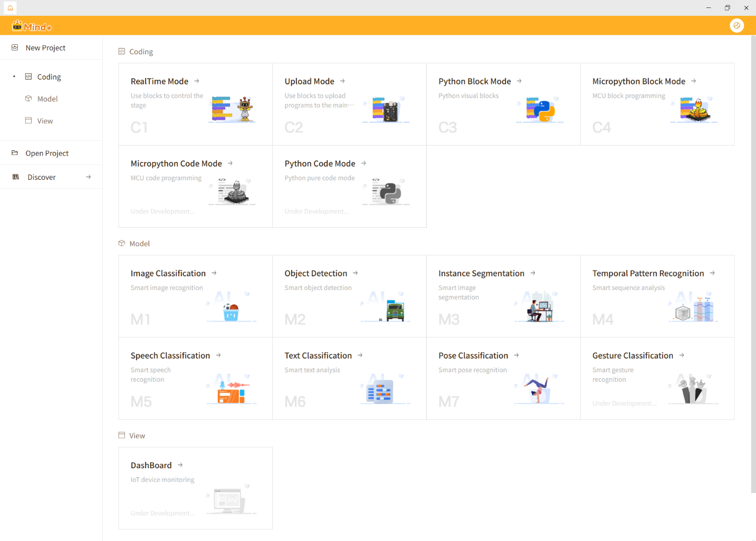
Task: Click the vertical scrollbar on the right
Action: (x=753, y=264)
